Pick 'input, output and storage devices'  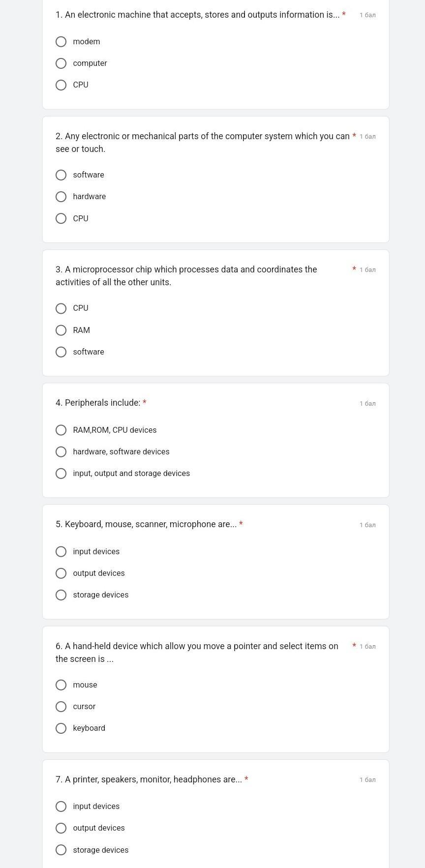coord(61,474)
